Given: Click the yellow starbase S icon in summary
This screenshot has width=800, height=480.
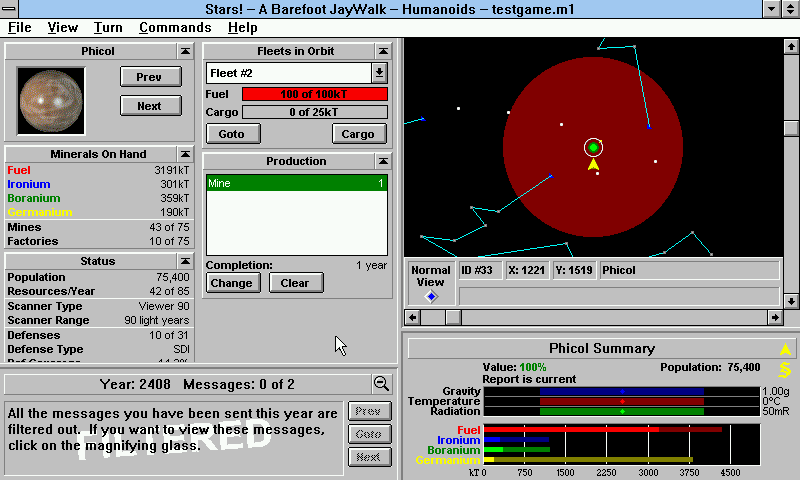Looking at the screenshot, I should pyautogui.click(x=785, y=370).
